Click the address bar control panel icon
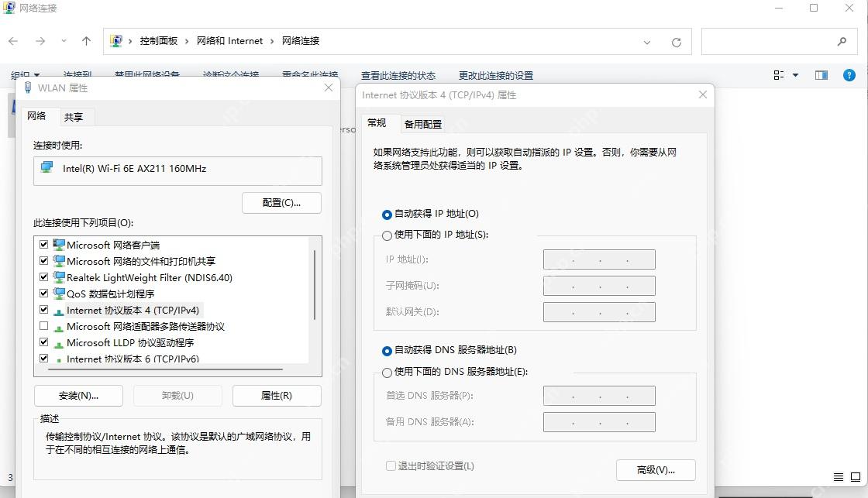This screenshot has height=498, width=868. (x=115, y=41)
